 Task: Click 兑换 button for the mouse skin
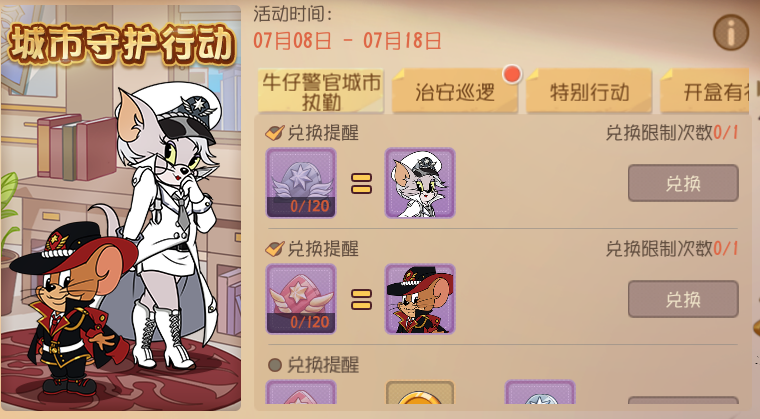click(x=683, y=299)
